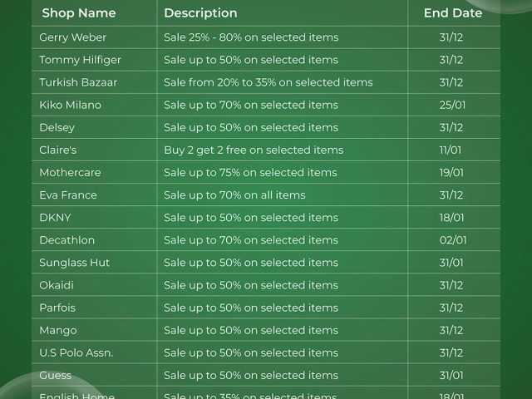
Task: Click the Shop Name column header
Action: (x=79, y=13)
